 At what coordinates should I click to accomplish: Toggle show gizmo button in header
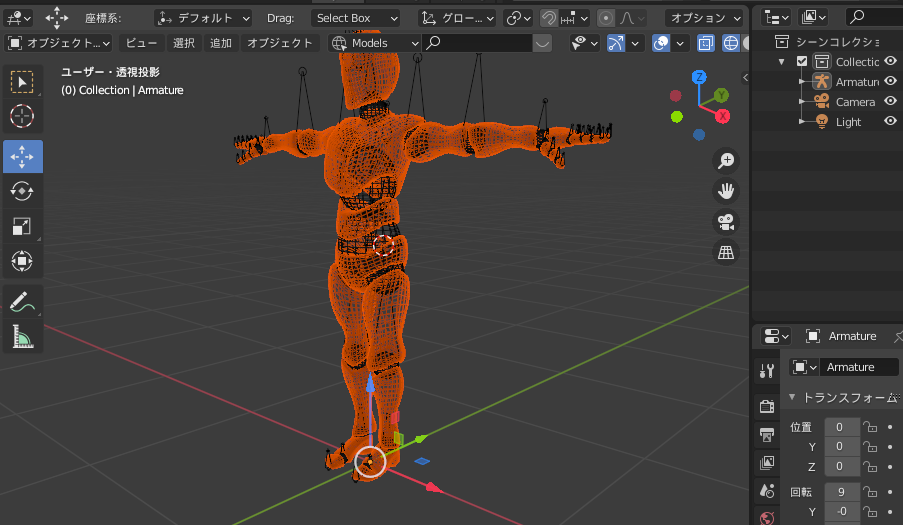point(616,43)
